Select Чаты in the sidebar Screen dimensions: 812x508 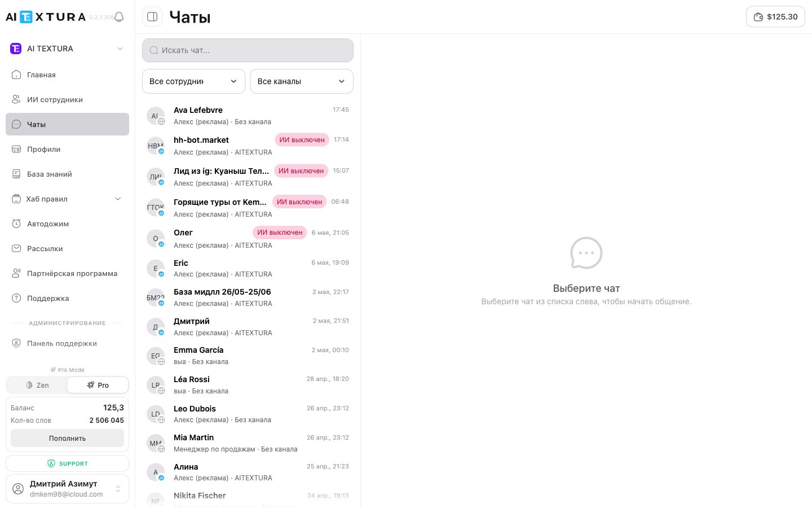coord(67,124)
